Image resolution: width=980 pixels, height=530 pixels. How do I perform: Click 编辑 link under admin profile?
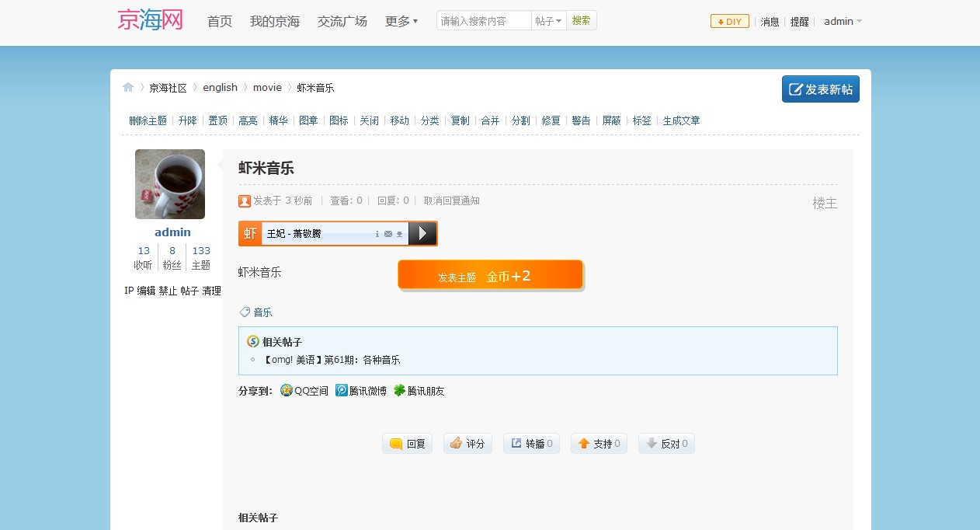click(x=147, y=291)
